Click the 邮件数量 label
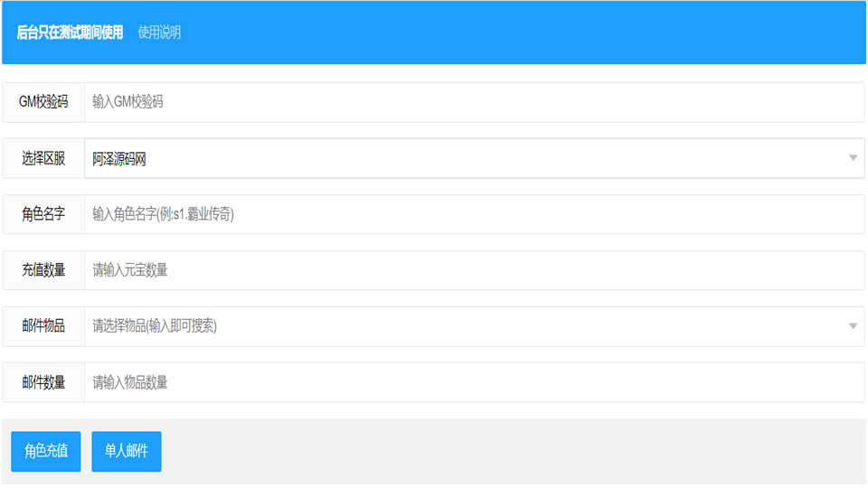 coord(43,382)
